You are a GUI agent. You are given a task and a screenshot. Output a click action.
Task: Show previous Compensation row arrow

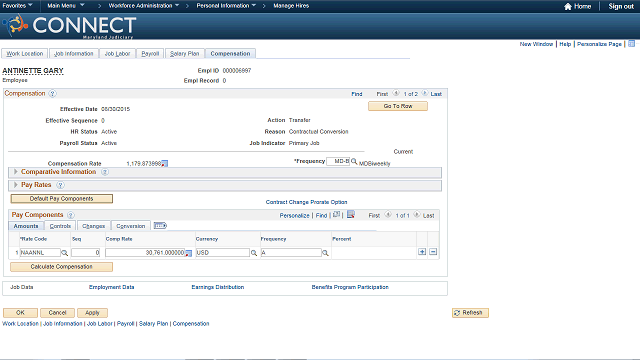pos(396,93)
